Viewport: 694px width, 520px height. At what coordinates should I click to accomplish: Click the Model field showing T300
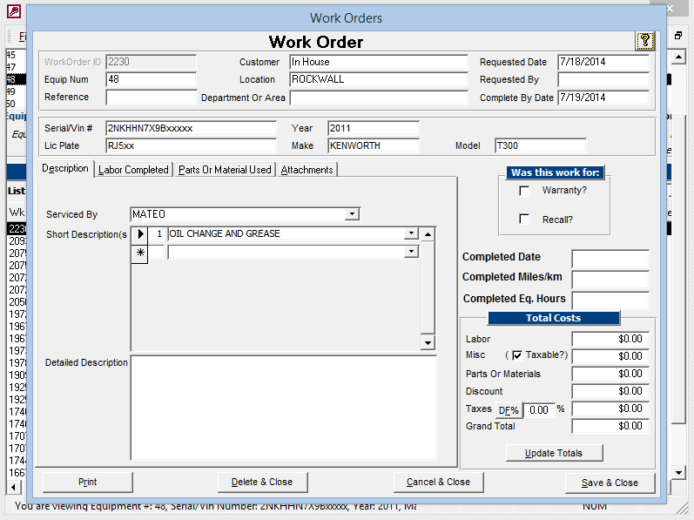coord(540,146)
